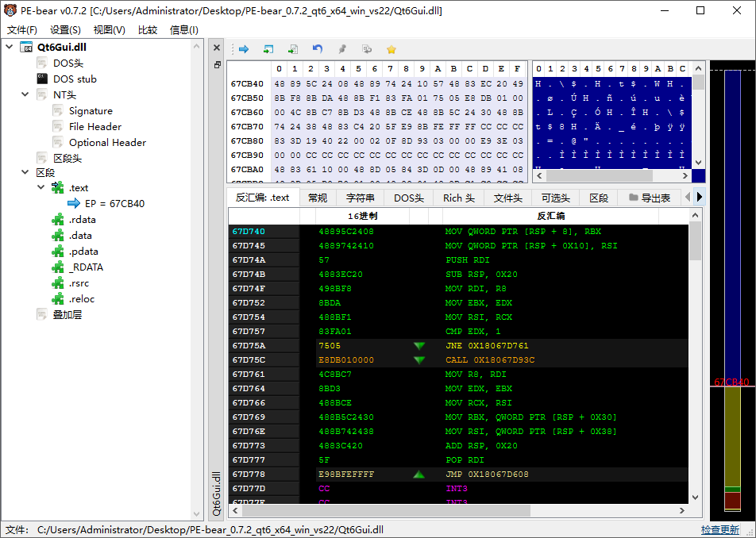Float the panel using the undock icon

tap(217, 64)
